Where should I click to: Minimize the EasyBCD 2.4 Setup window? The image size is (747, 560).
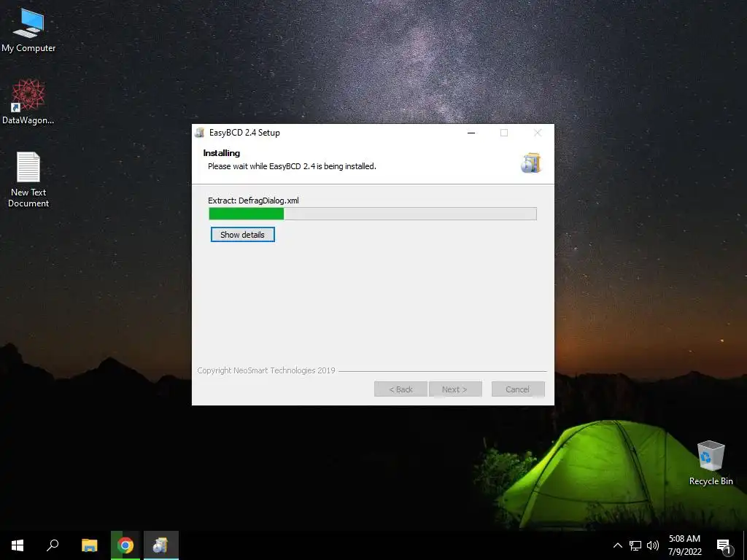[x=471, y=133]
